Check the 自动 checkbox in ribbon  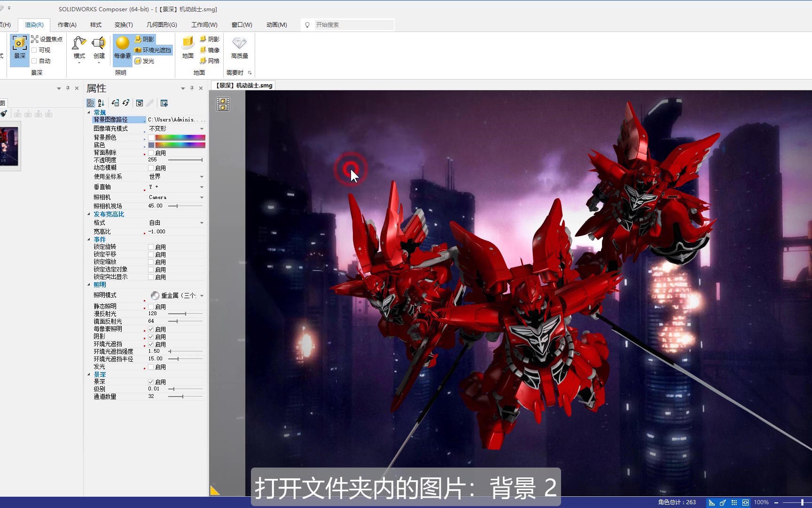pos(34,61)
